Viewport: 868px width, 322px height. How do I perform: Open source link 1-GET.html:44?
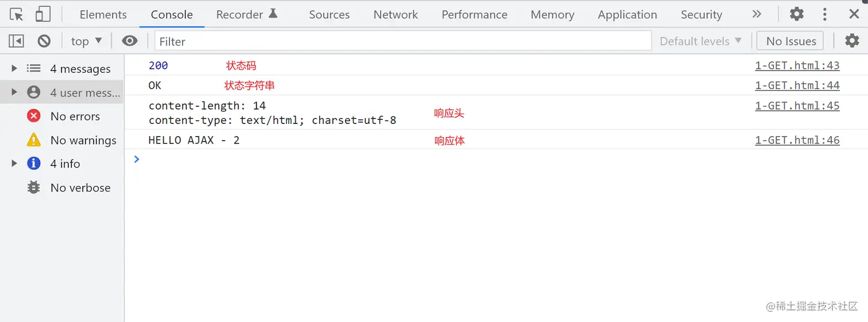click(x=797, y=86)
